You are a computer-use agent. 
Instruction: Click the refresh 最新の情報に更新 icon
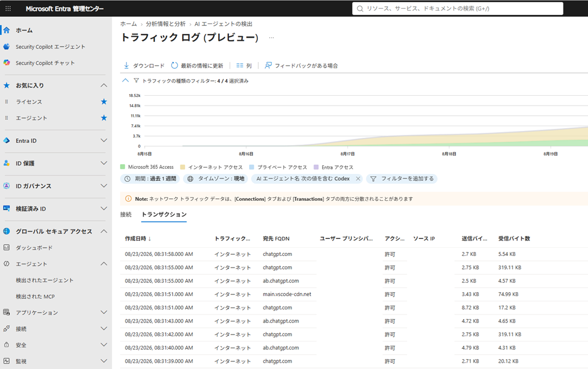coord(175,65)
